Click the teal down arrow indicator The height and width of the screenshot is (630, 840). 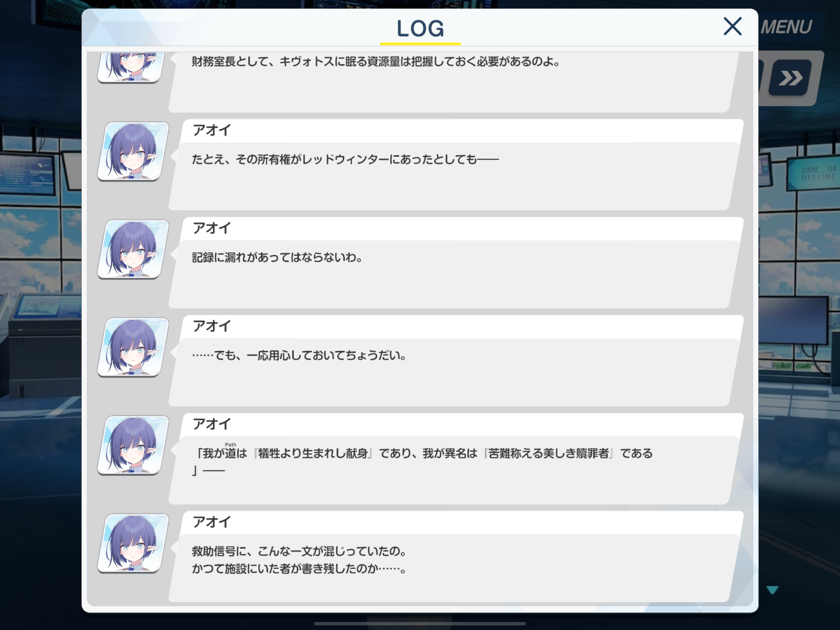pyautogui.click(x=772, y=590)
